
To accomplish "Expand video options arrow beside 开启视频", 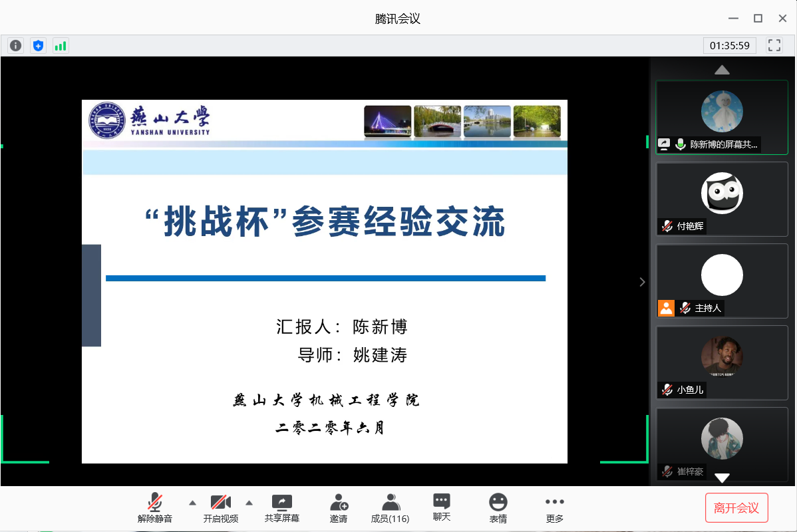I will (x=249, y=502).
